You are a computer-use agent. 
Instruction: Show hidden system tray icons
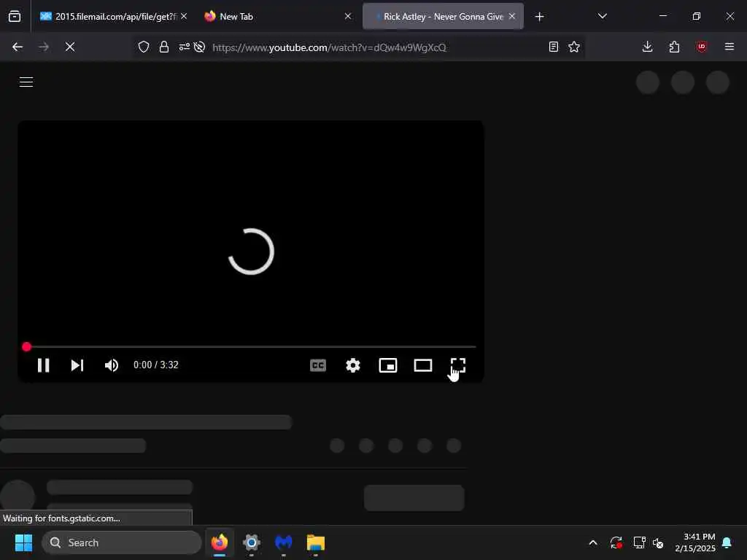pos(593,542)
